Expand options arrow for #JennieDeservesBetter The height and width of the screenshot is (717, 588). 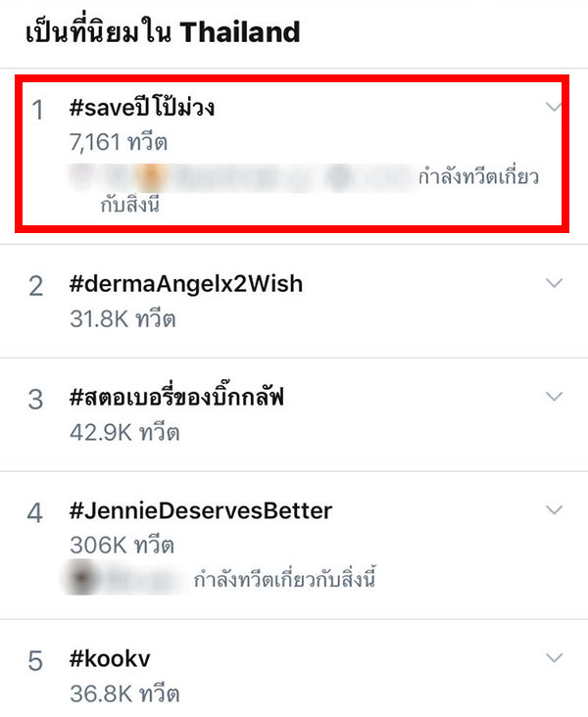pos(554,509)
